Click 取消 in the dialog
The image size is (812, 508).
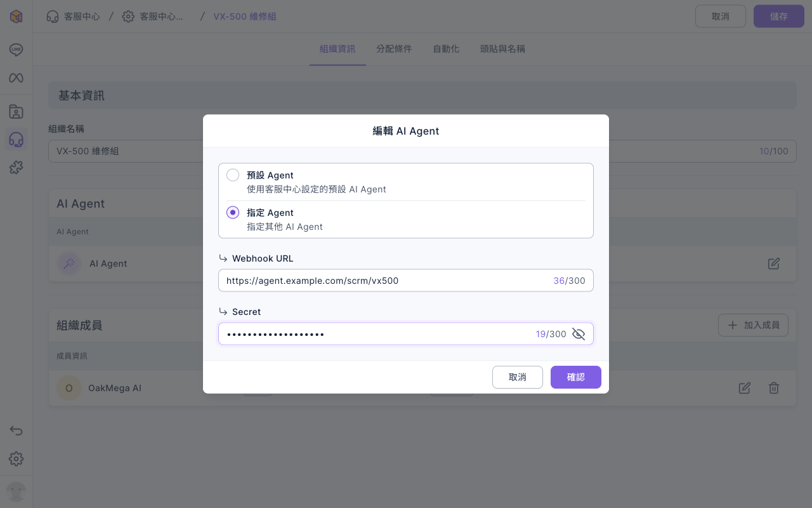click(518, 377)
